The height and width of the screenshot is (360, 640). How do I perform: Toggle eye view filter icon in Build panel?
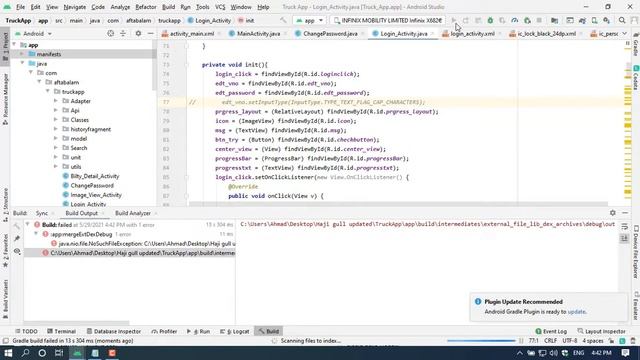coord(17,251)
